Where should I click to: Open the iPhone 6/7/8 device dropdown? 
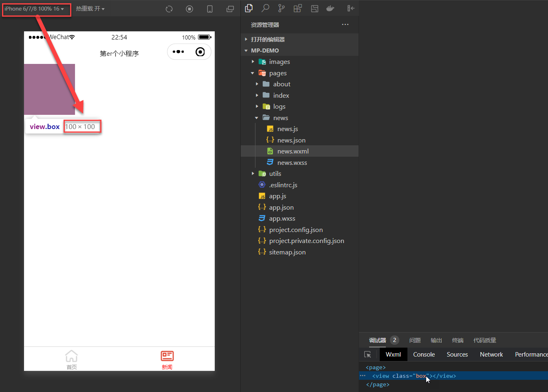coord(34,9)
